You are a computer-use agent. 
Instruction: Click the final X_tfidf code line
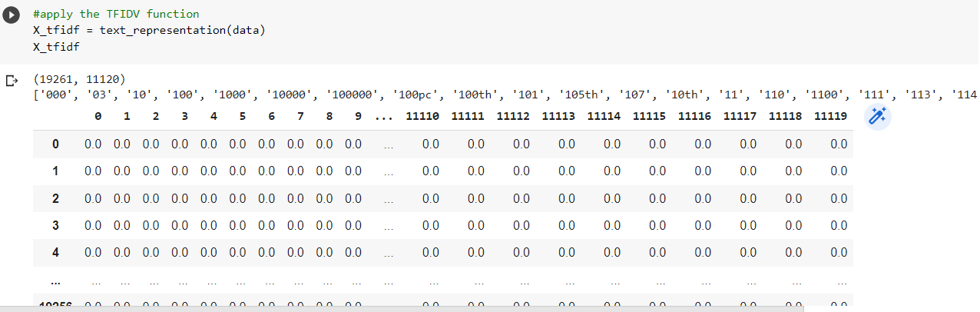(56, 47)
